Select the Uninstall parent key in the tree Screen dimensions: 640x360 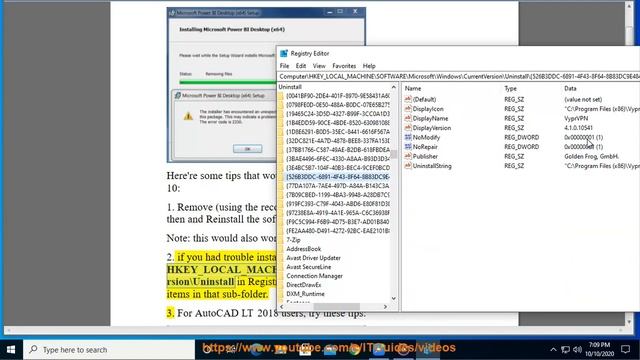pos(290,87)
